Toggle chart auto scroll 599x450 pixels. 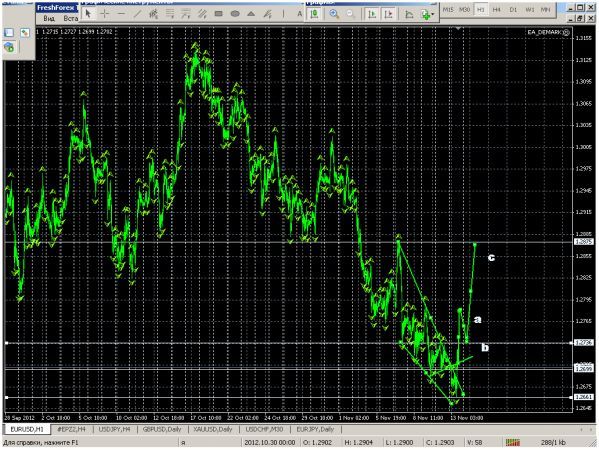pos(372,14)
